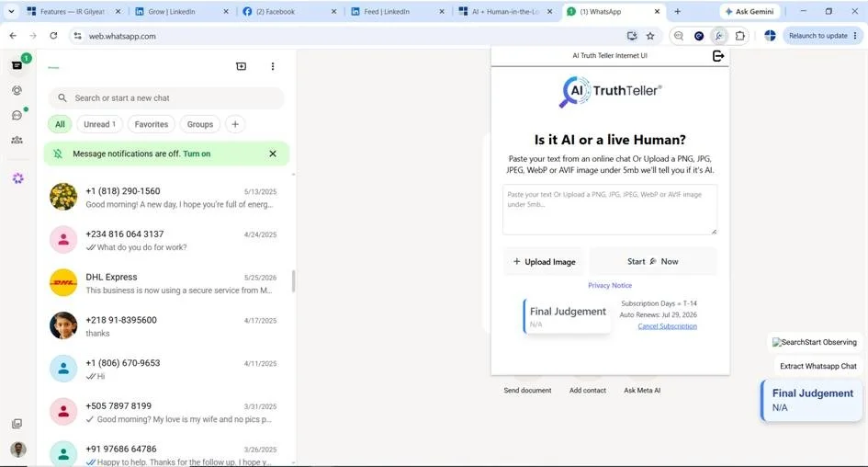The width and height of the screenshot is (868, 467).
Task: Click the DHL Express logo avatar
Action: pyautogui.click(x=63, y=282)
